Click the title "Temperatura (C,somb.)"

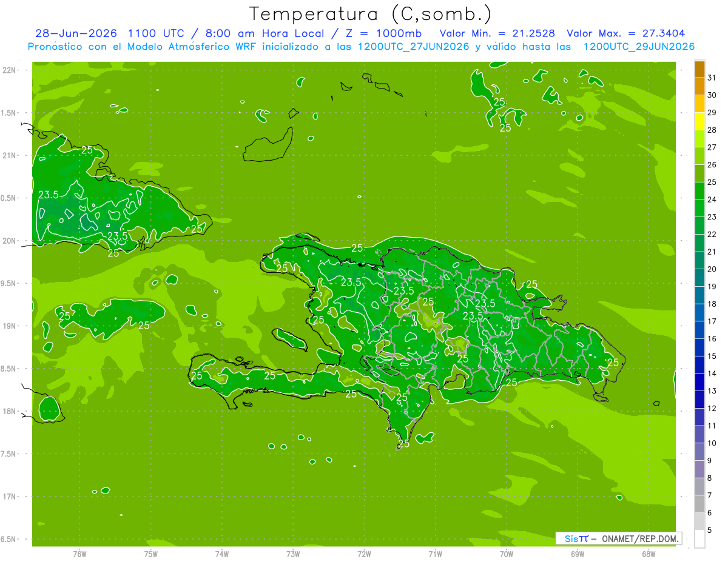point(371,14)
